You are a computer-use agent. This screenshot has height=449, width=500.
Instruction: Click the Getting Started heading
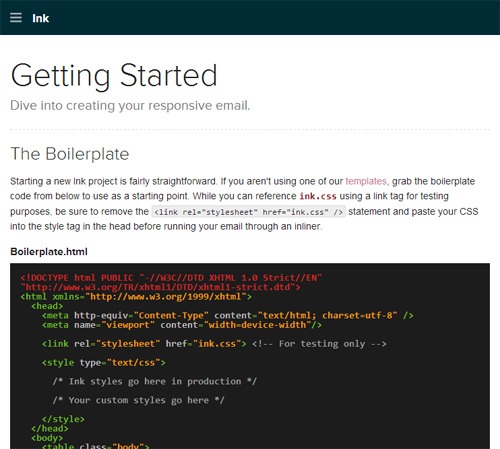[114, 76]
